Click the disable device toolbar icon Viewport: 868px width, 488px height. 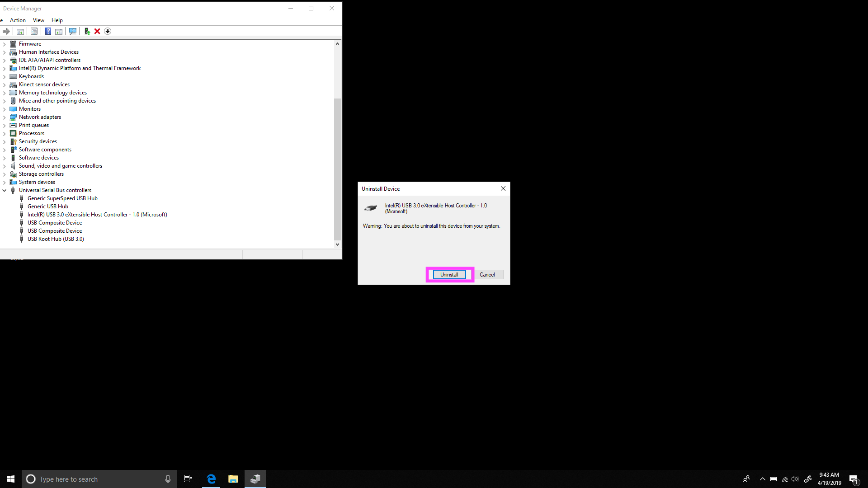[107, 31]
